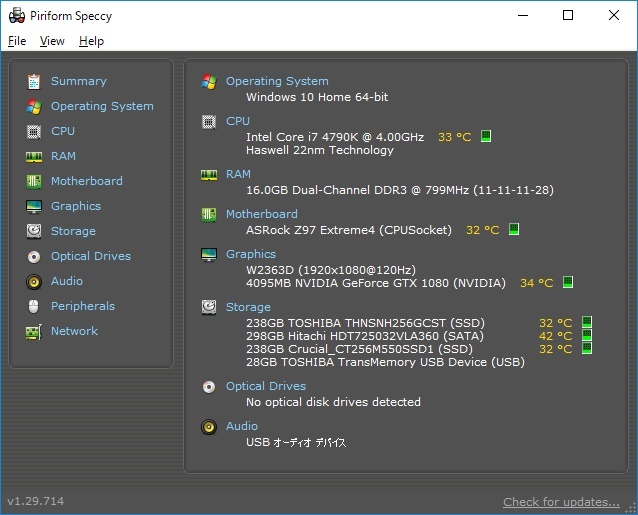Click the Graphics heading link in summary
This screenshot has width=638, height=515.
click(251, 254)
